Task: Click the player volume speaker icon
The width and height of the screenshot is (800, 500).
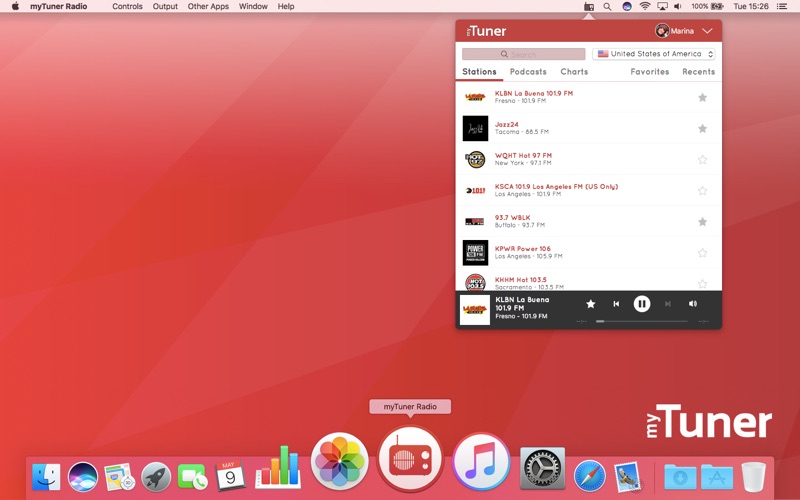Action: [x=693, y=304]
